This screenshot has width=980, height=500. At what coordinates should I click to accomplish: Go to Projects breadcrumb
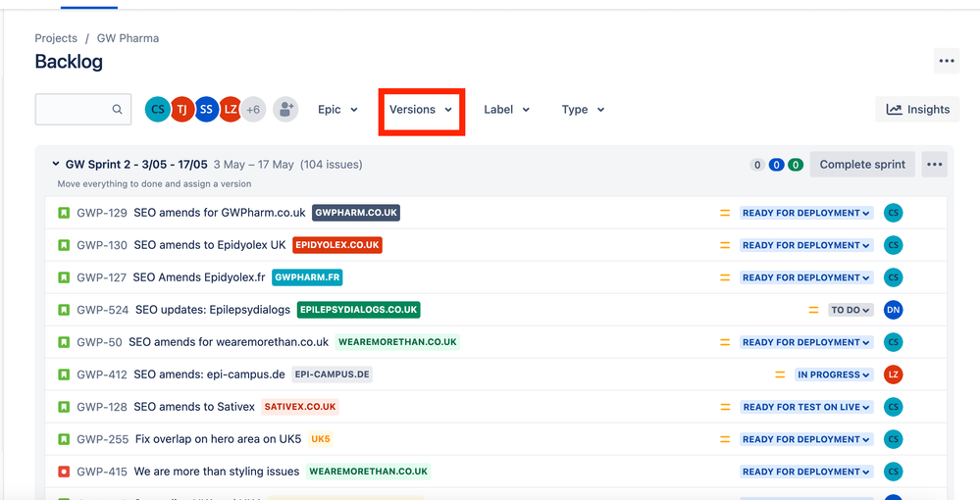pyautogui.click(x=56, y=38)
